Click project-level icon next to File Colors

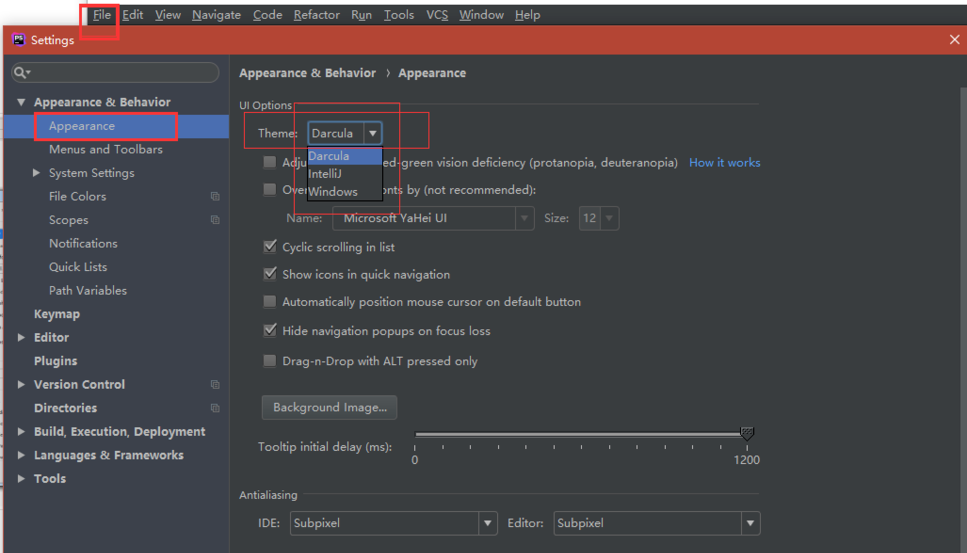[215, 197]
